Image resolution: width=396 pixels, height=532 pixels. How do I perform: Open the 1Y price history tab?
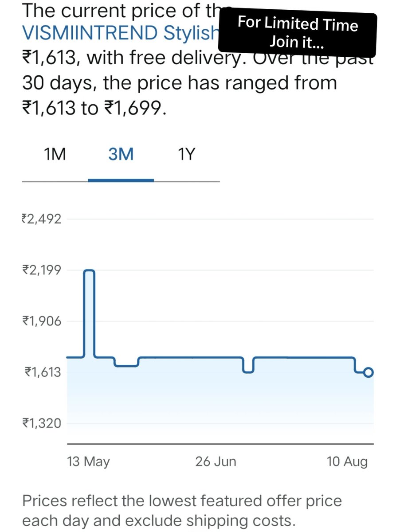[187, 155]
